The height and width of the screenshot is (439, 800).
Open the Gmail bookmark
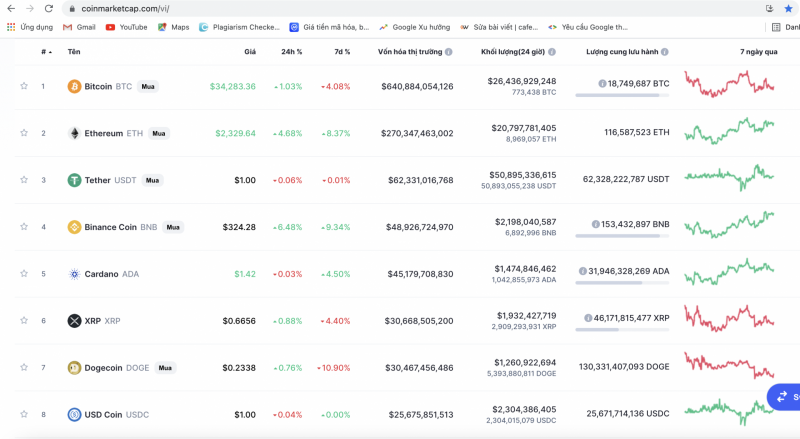(79, 27)
